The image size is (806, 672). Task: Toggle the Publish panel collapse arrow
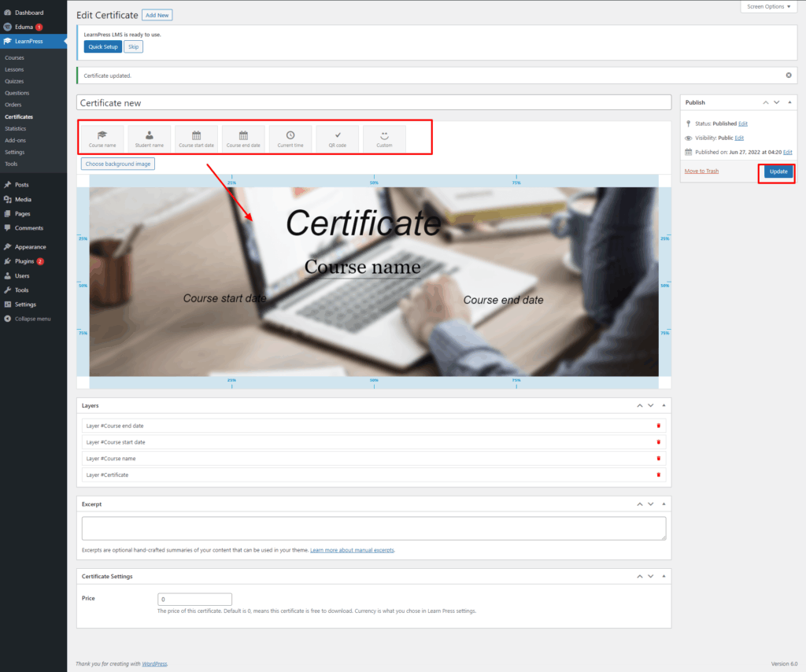coord(790,102)
